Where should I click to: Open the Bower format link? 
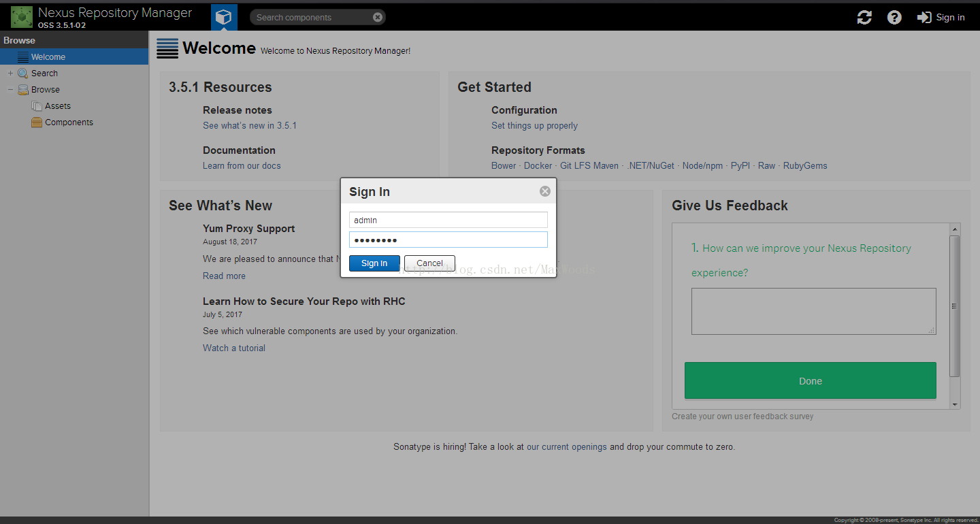(504, 166)
